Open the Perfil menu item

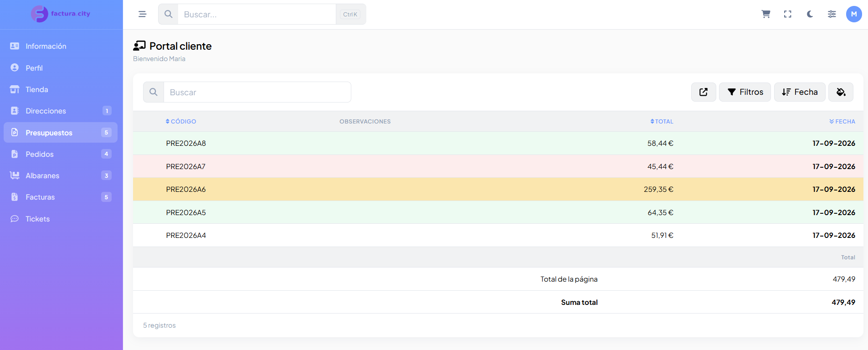(x=61, y=68)
